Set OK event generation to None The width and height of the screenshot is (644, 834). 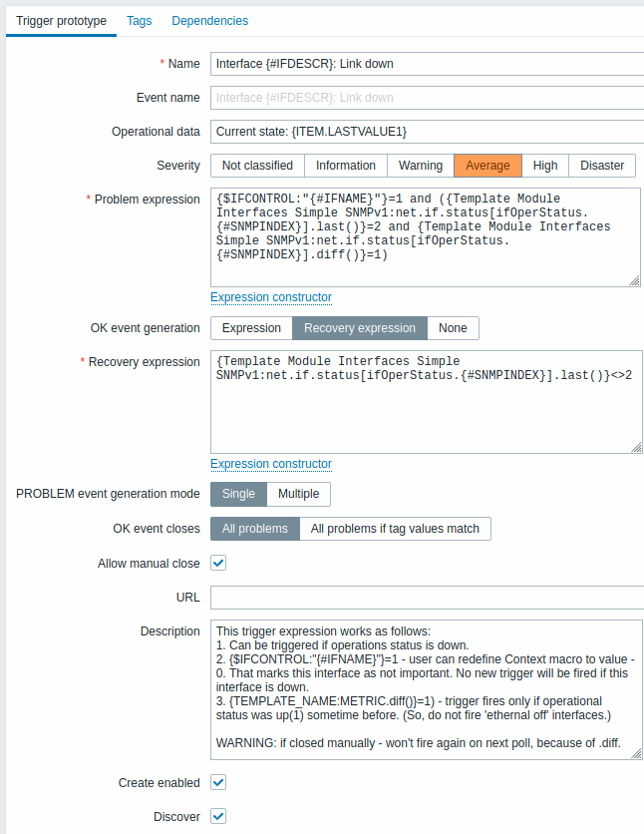(x=453, y=328)
